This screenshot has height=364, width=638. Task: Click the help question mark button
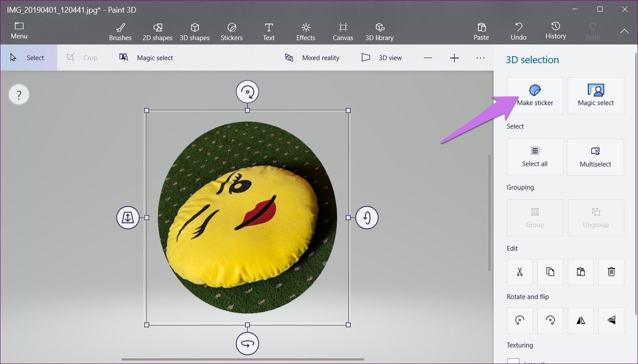point(19,95)
